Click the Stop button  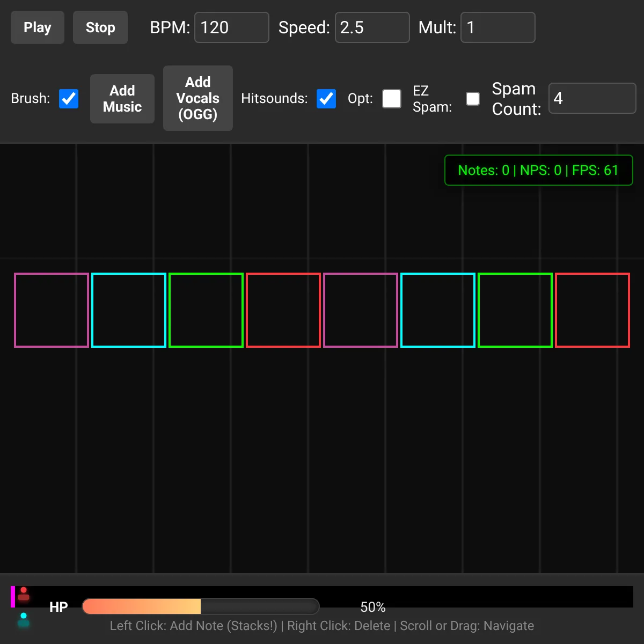(x=100, y=27)
